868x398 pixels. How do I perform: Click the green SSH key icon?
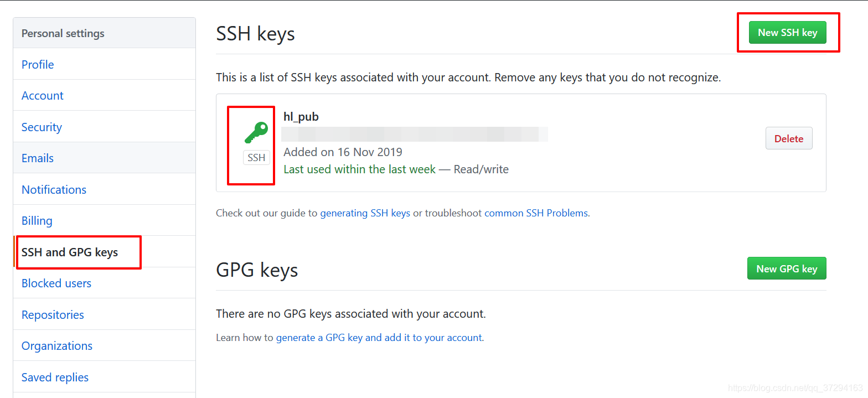256,133
